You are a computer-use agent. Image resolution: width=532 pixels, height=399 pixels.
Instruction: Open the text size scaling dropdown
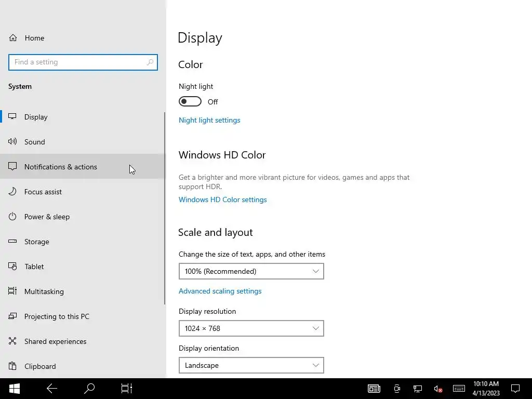pos(251,271)
